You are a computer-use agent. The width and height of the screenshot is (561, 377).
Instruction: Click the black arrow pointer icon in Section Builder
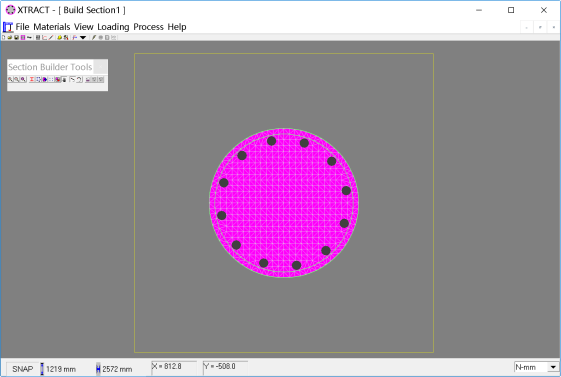[73, 79]
